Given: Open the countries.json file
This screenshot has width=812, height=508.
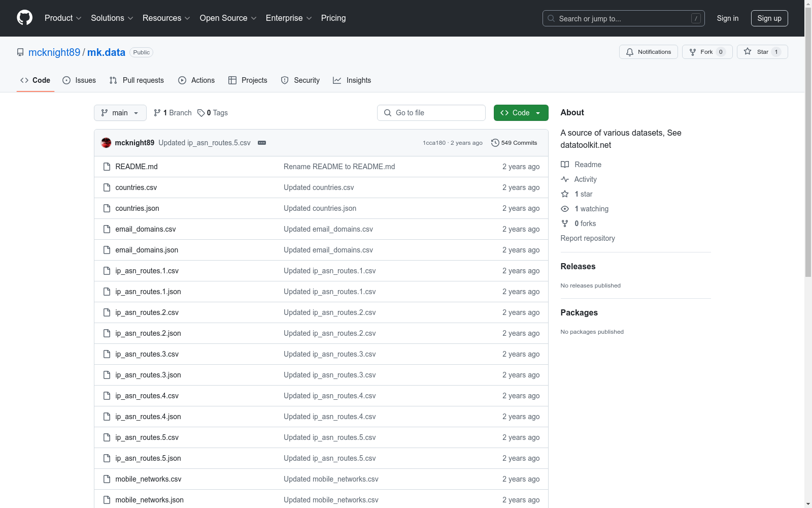Looking at the screenshot, I should click(x=137, y=208).
